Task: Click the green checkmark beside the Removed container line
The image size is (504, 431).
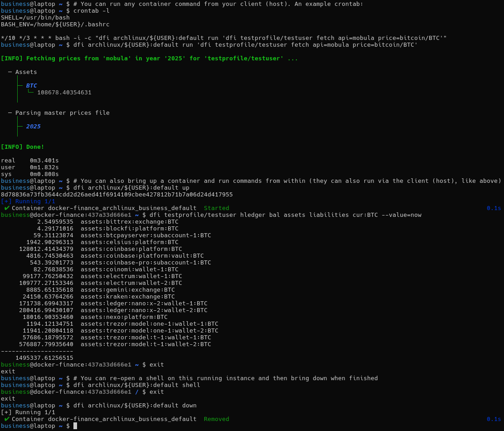Action: (7, 419)
